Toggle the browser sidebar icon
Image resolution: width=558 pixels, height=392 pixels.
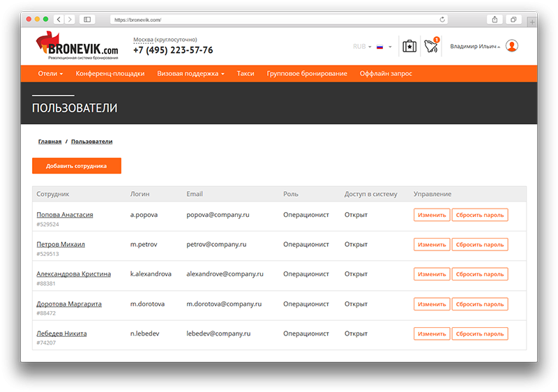pyautogui.click(x=87, y=20)
